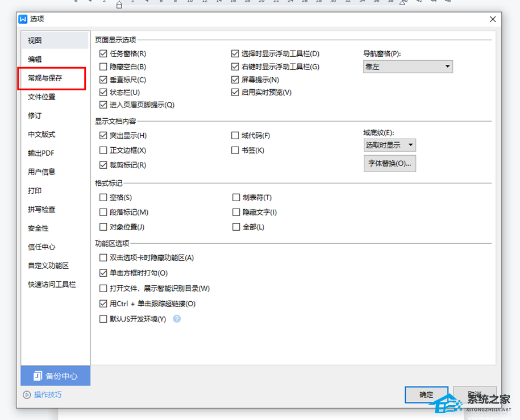Enable 打开文件，展示智能识别目录(W) checkbox
The image size is (520, 420).
point(103,288)
